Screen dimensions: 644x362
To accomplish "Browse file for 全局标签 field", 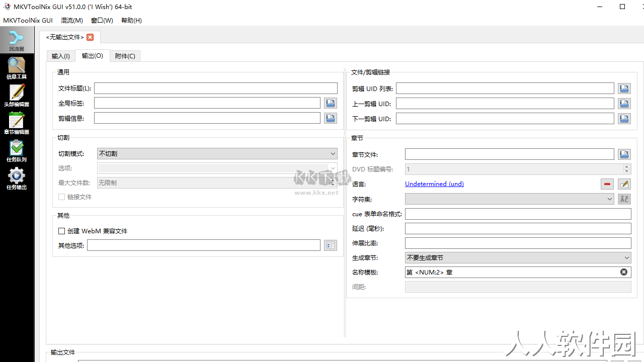I will pyautogui.click(x=331, y=103).
